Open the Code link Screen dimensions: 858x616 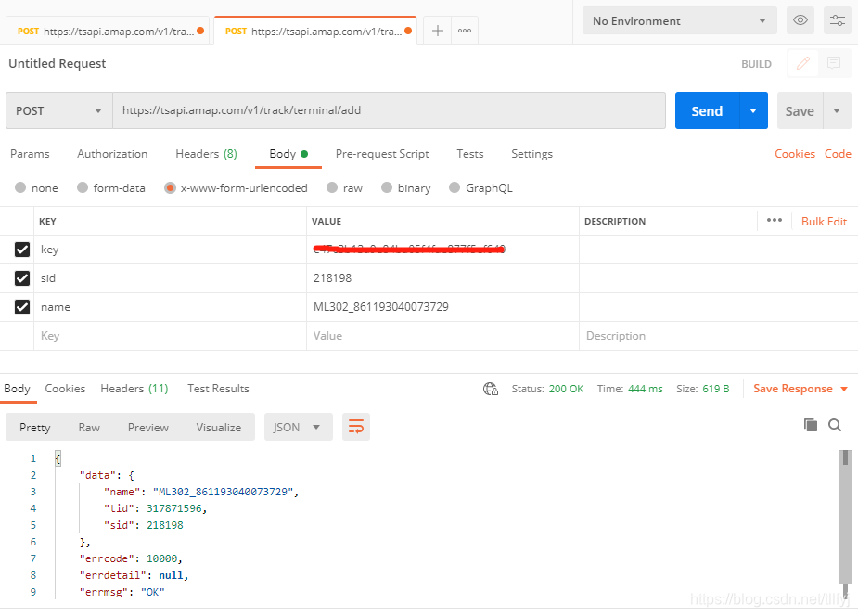point(838,154)
